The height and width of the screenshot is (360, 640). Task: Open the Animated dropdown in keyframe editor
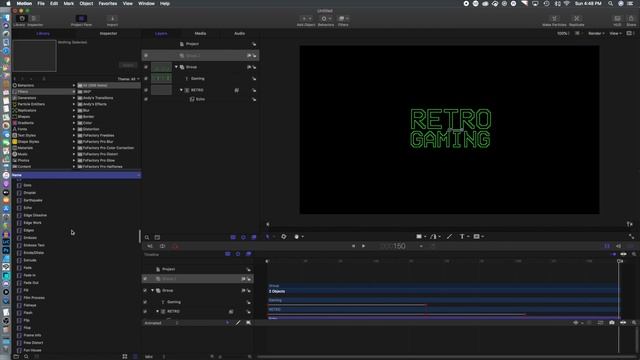click(x=162, y=323)
